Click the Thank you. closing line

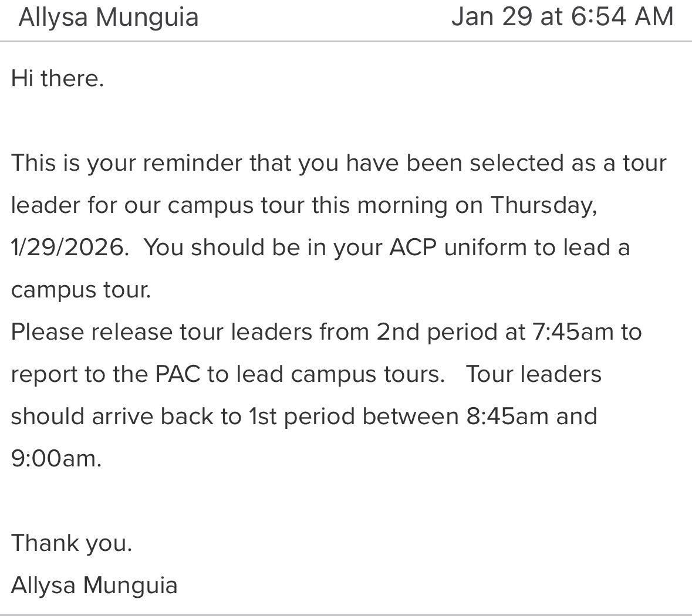pyautogui.click(x=72, y=543)
